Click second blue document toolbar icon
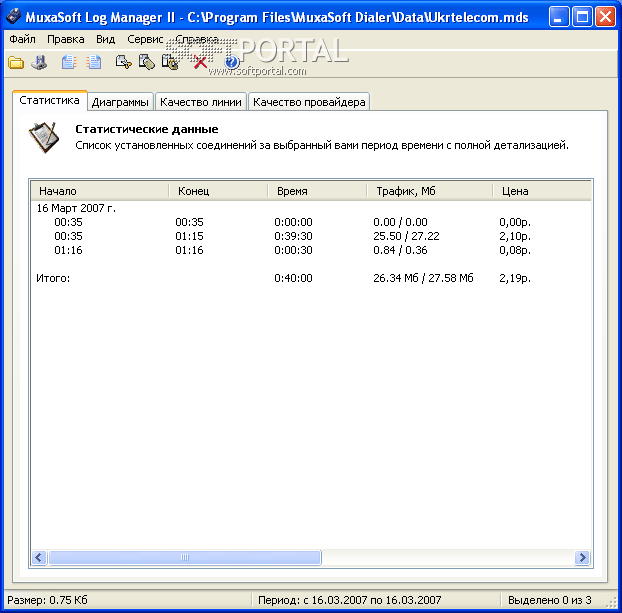The image size is (622, 613). (94, 63)
